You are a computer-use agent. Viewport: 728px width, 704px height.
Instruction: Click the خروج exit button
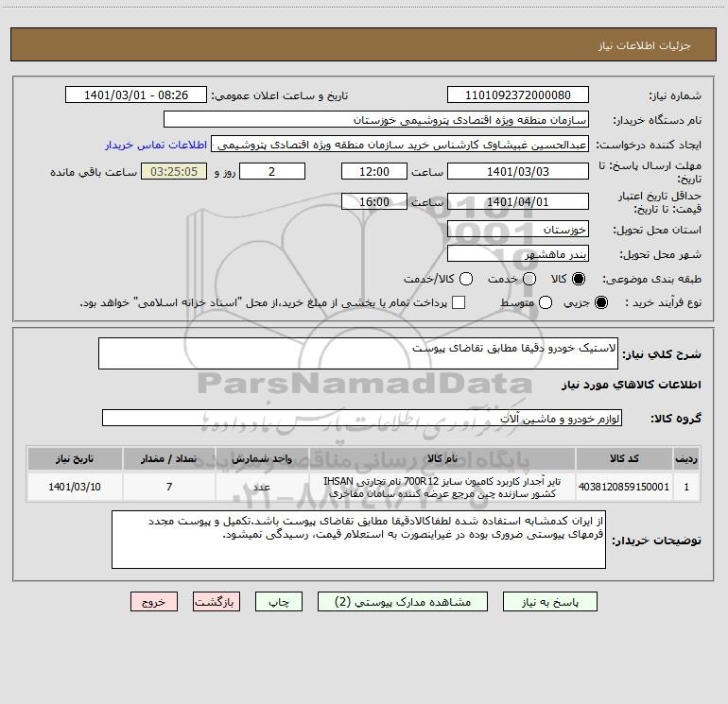pyautogui.click(x=154, y=602)
